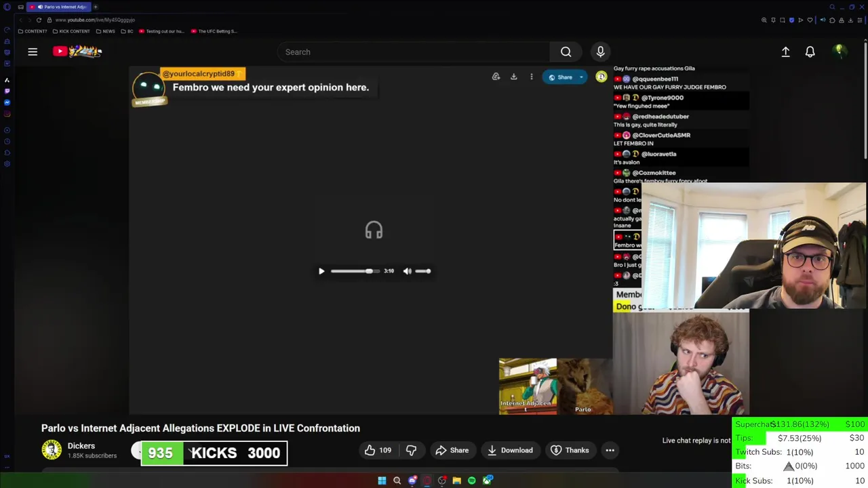868x488 pixels.
Task: Open a new browser tab
Action: (96, 7)
